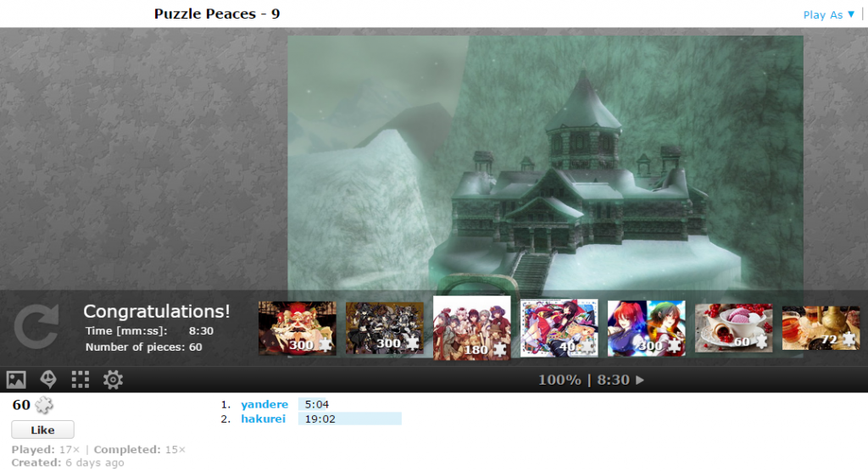Viewport: 868px width, 471px height.
Task: Open the Play As dropdown
Action: 829,15
